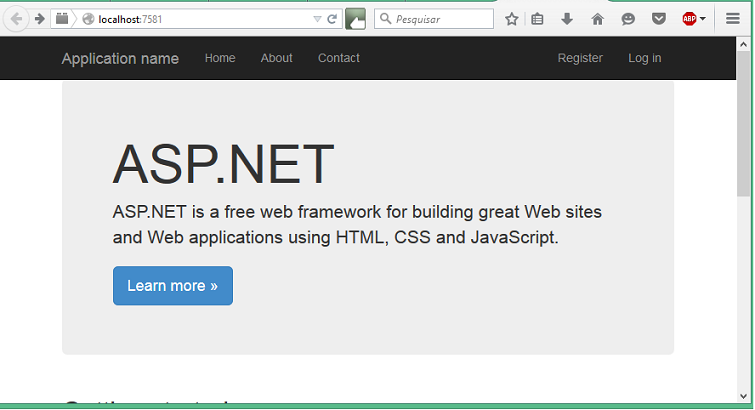The width and height of the screenshot is (755, 410).
Task: Bookmark this page with the star icon
Action: [x=511, y=19]
